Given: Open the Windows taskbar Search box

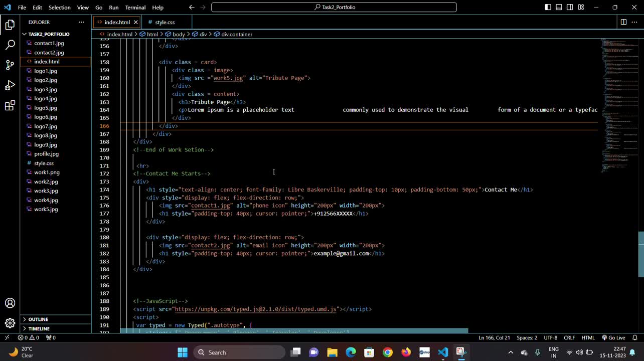Looking at the screenshot, I should tap(239, 352).
